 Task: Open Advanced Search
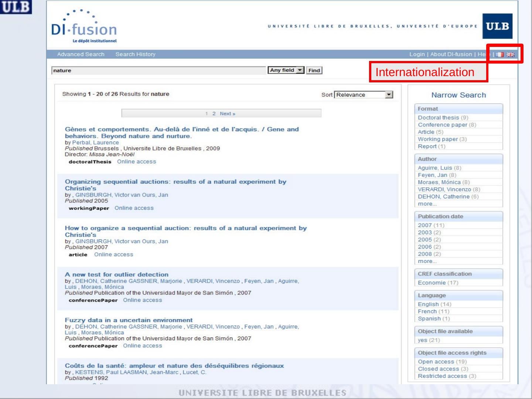pos(81,54)
